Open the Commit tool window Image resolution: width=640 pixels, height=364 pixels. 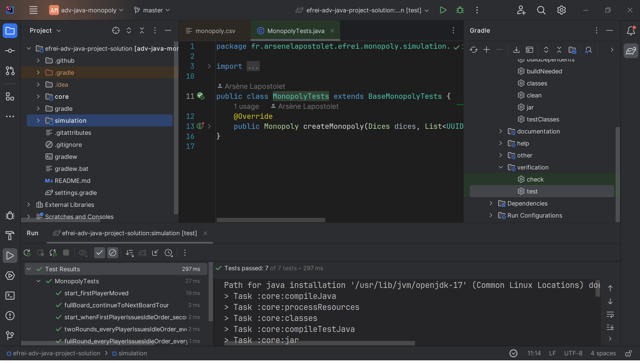(10, 51)
